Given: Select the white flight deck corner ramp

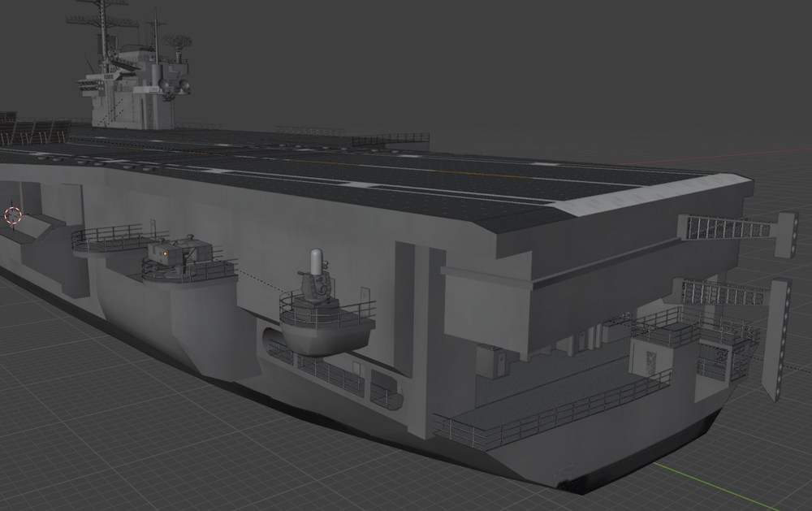Looking at the screenshot, I should 654,197.
